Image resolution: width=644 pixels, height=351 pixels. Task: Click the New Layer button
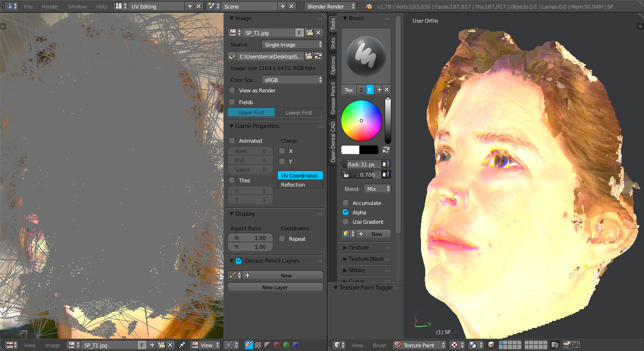275,287
